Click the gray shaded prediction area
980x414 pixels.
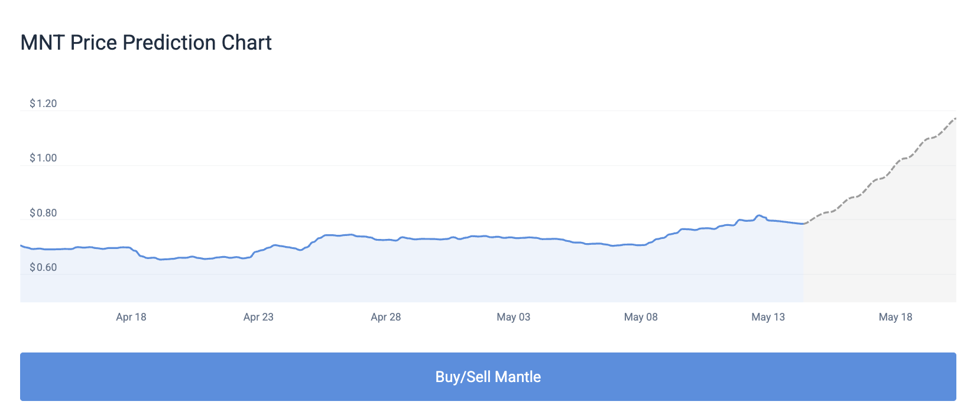[x=887, y=266]
